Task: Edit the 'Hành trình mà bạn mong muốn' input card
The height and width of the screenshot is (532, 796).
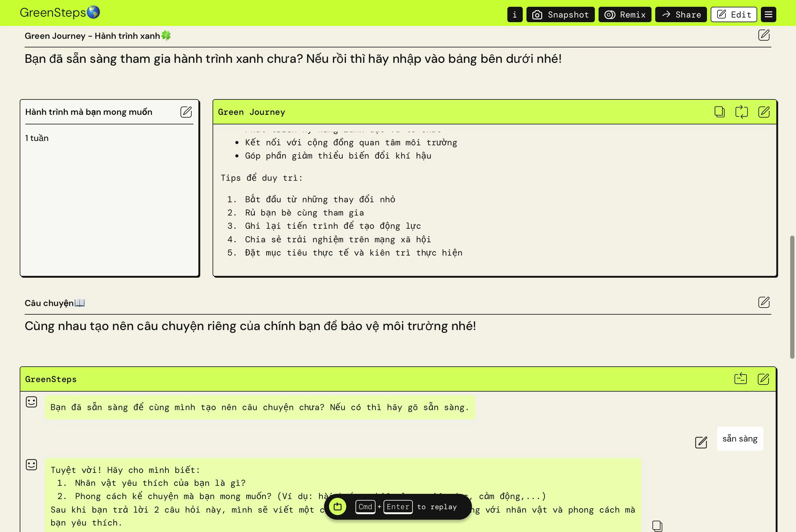Action: coord(186,112)
